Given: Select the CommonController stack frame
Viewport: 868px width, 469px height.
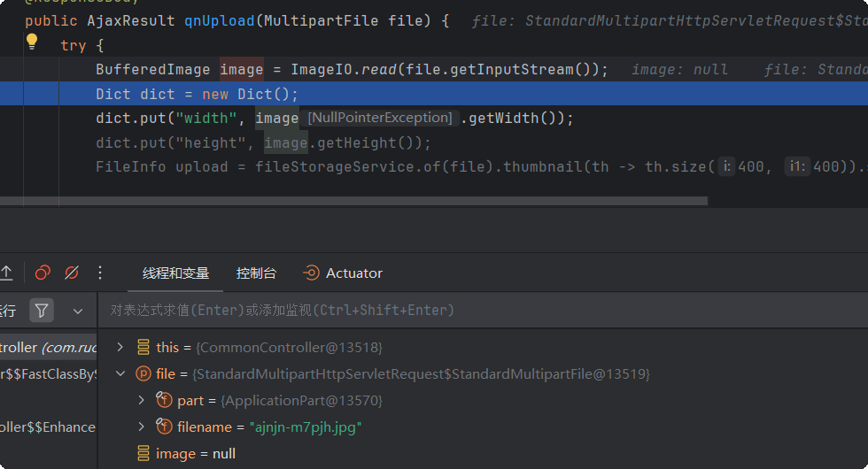Looking at the screenshot, I should click(x=44, y=348).
